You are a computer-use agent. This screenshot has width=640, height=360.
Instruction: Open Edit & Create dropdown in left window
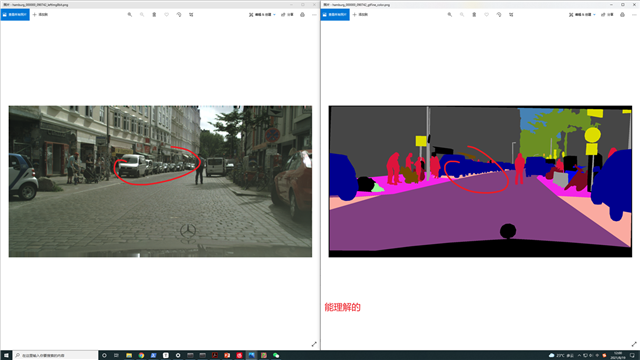pyautogui.click(x=262, y=15)
